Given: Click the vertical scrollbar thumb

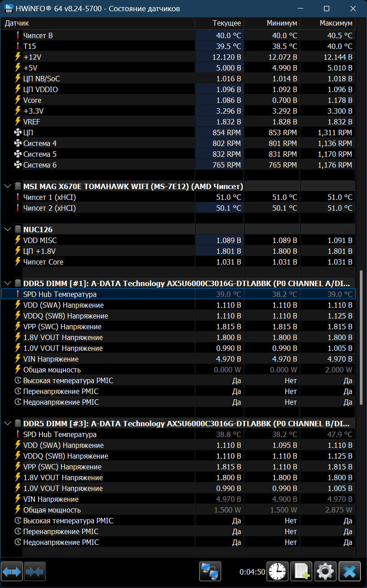Looking at the screenshot, I should [362, 338].
